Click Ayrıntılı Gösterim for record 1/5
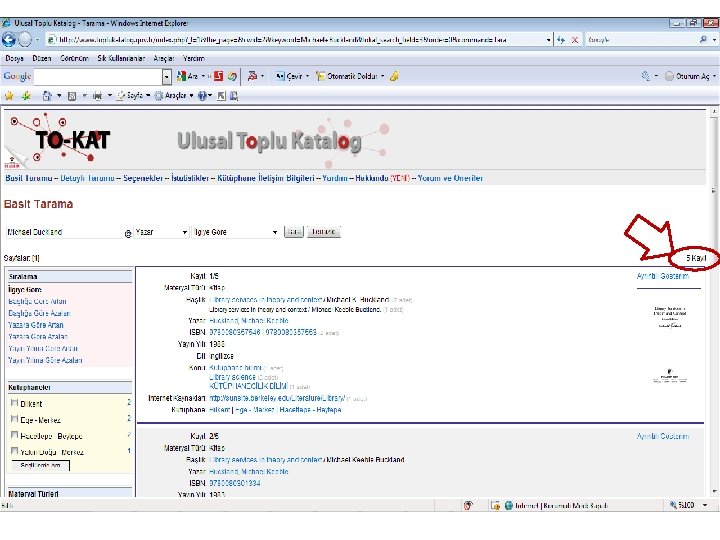 663,276
